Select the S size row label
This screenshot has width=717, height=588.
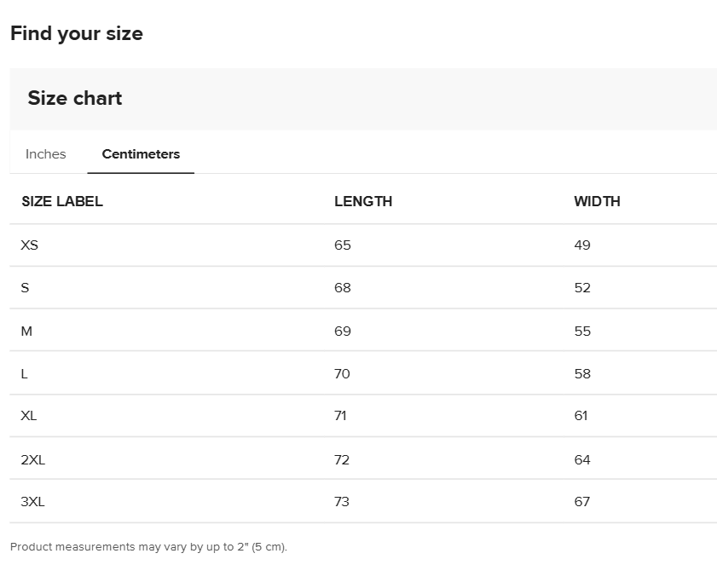[25, 287]
